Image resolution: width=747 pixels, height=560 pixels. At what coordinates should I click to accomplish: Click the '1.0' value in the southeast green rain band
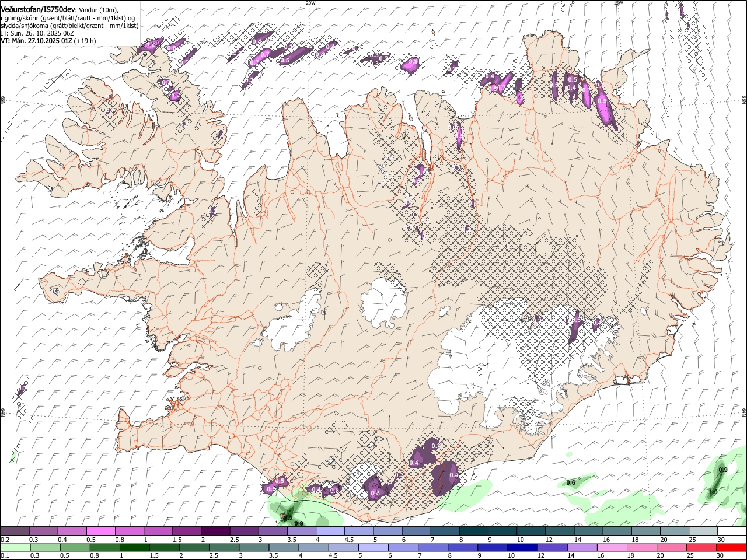point(713,492)
